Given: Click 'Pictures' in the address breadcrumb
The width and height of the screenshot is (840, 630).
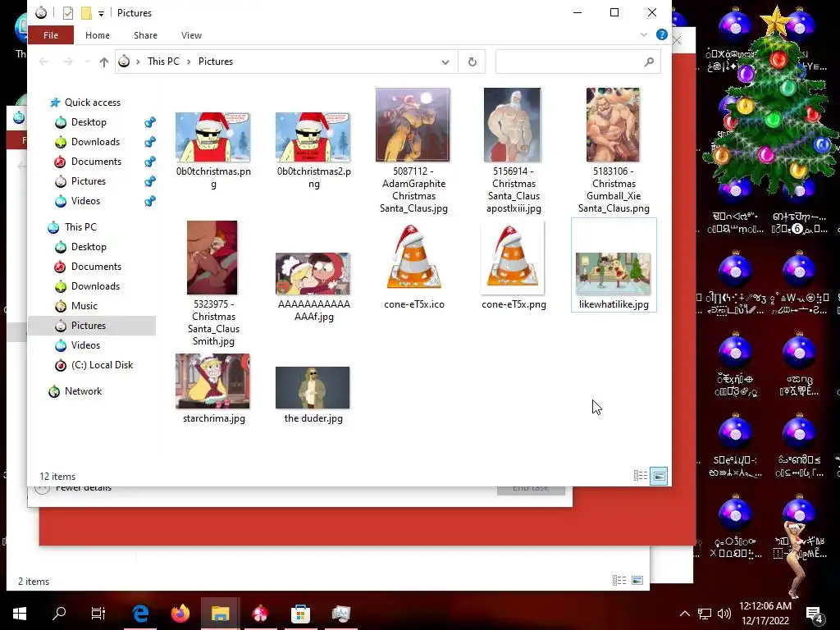Looking at the screenshot, I should (216, 62).
